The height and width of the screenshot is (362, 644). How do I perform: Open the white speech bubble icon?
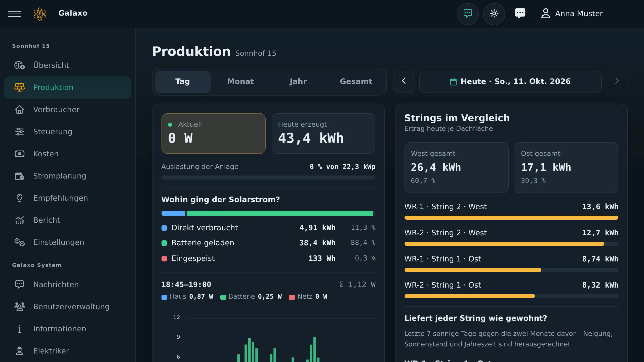[x=520, y=14]
